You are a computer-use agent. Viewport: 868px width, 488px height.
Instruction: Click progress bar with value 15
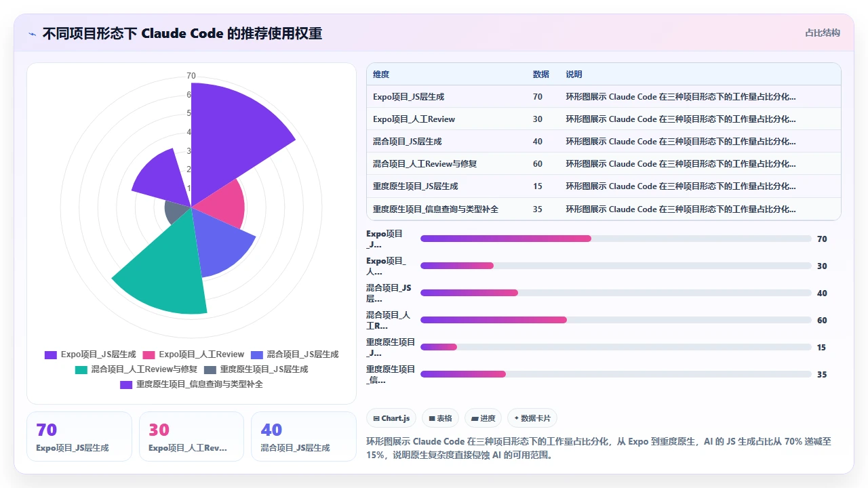click(x=616, y=347)
